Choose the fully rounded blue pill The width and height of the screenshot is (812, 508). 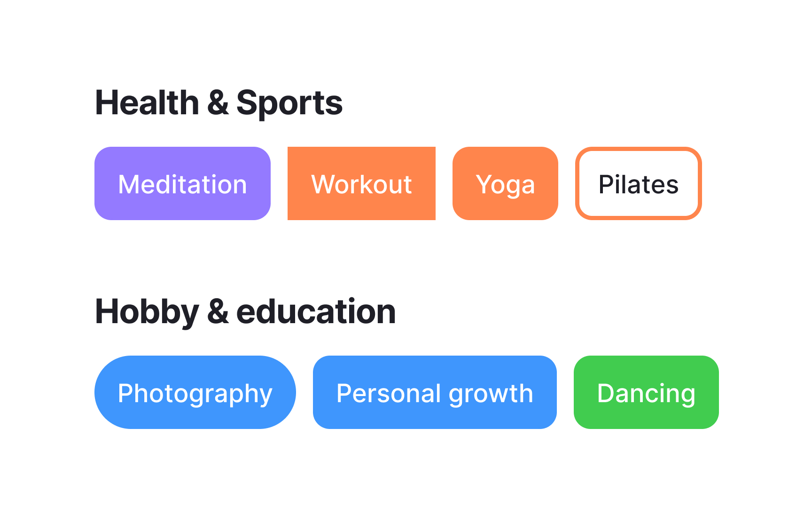pyautogui.click(x=195, y=392)
